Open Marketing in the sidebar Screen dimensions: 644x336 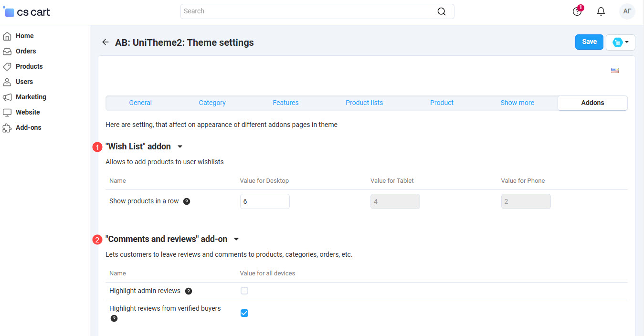coord(31,97)
